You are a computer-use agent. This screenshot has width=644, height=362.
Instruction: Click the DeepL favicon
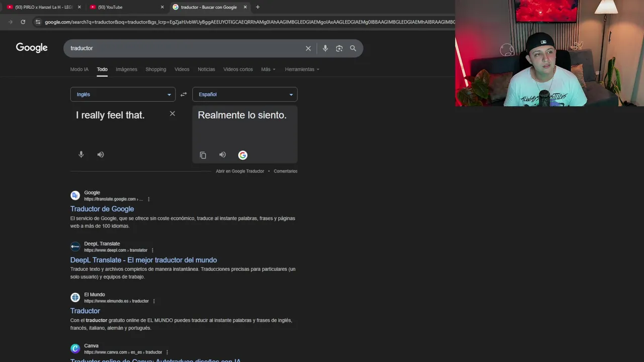(x=75, y=246)
